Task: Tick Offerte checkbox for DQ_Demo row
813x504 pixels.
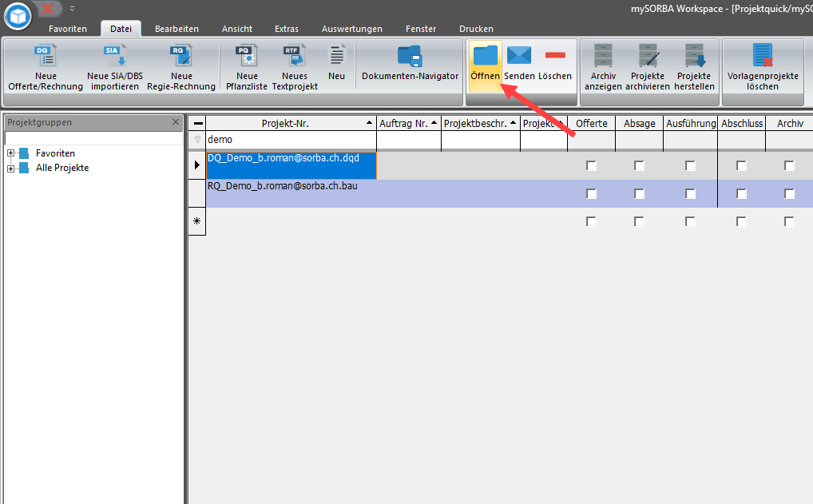Action: pyautogui.click(x=591, y=165)
